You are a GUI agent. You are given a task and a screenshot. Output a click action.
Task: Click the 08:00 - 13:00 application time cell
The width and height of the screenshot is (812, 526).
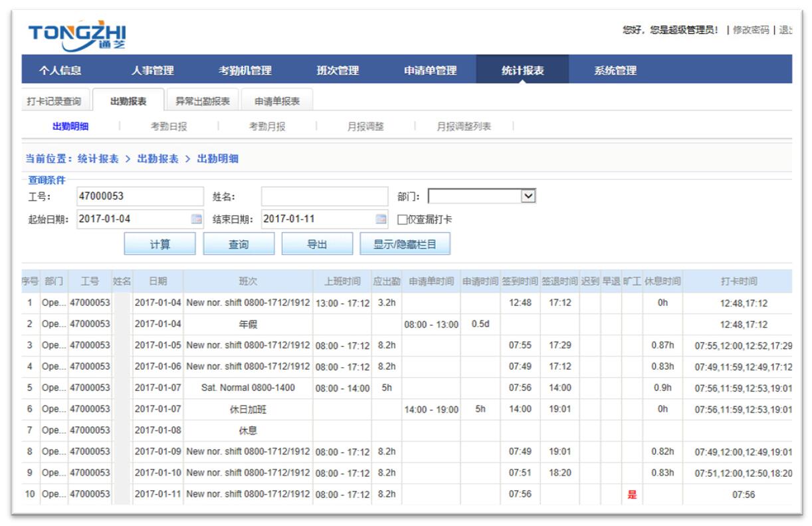point(431,325)
